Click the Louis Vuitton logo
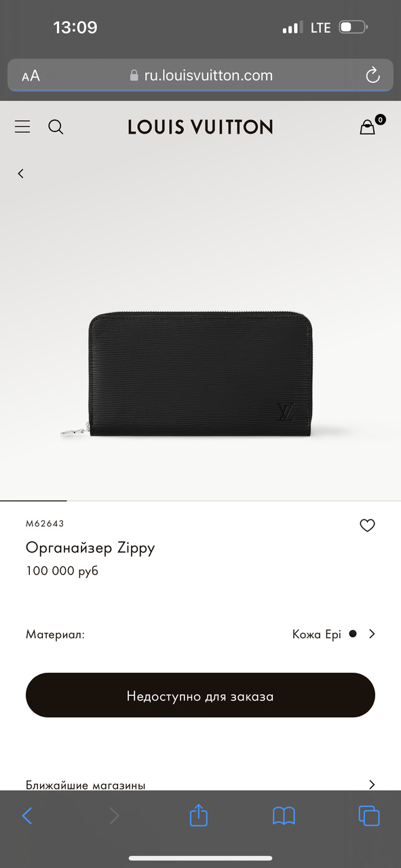Screen dimensions: 401x868 (200, 127)
